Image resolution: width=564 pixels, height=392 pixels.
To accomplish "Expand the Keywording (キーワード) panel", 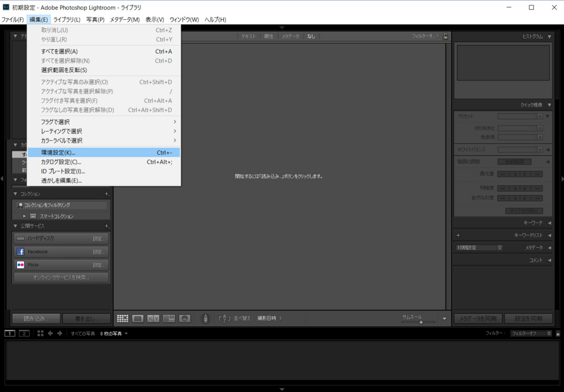I will pyautogui.click(x=549, y=223).
